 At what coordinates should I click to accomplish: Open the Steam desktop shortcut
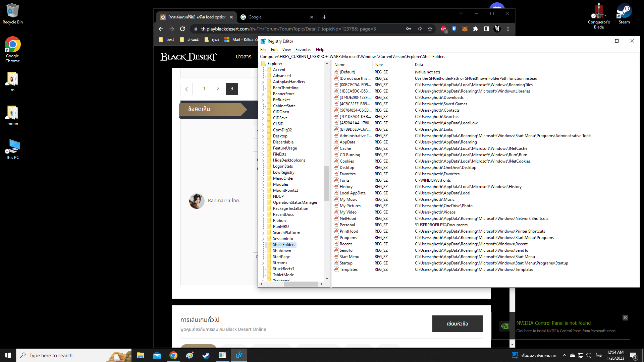pos(624,14)
